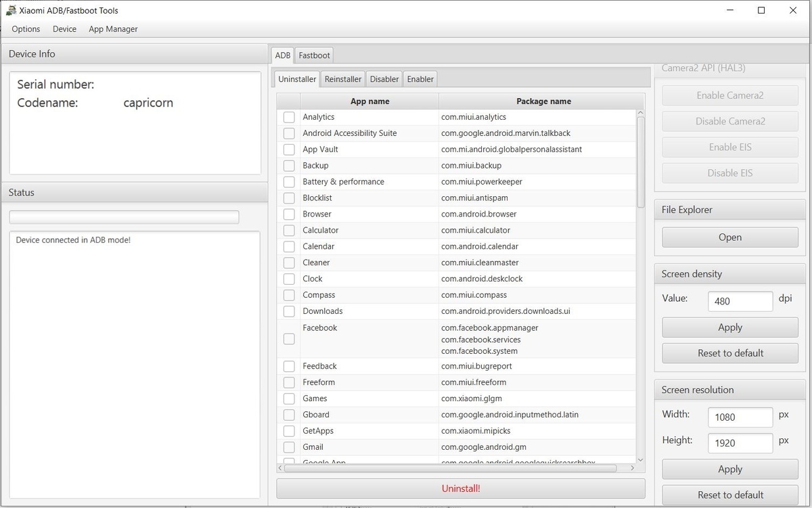Tick the App Vault checkbox
Screen dimensions: 812x508
tap(289, 149)
